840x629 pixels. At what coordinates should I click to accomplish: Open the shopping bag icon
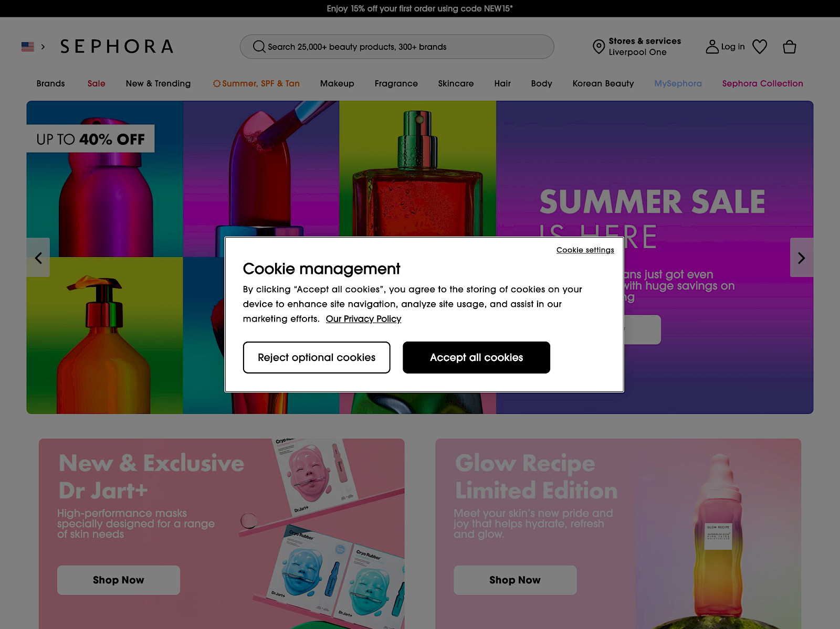click(x=789, y=47)
